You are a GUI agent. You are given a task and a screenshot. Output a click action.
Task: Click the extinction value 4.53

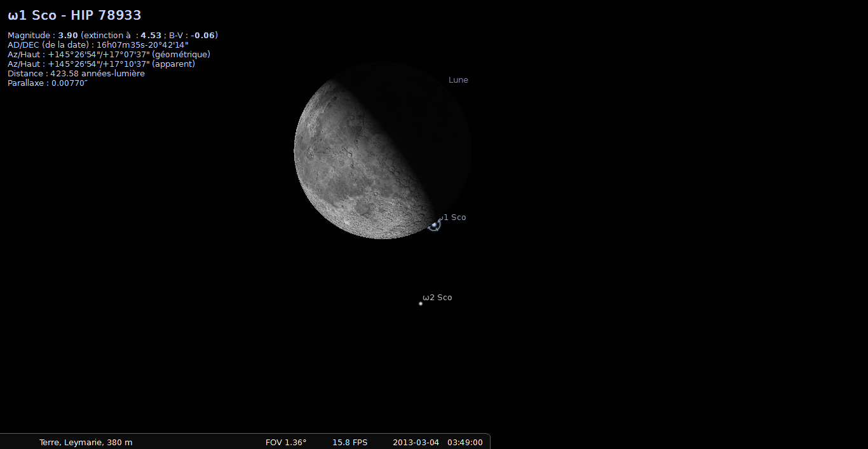(x=151, y=36)
